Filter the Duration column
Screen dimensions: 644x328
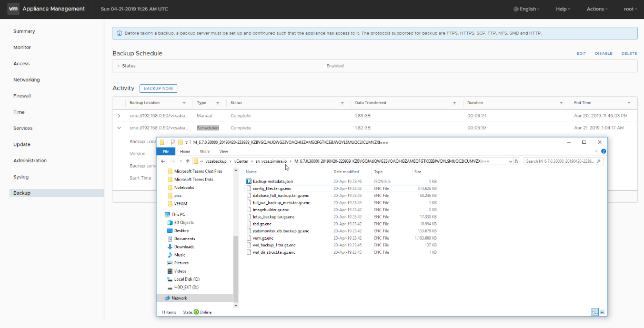tap(561, 103)
